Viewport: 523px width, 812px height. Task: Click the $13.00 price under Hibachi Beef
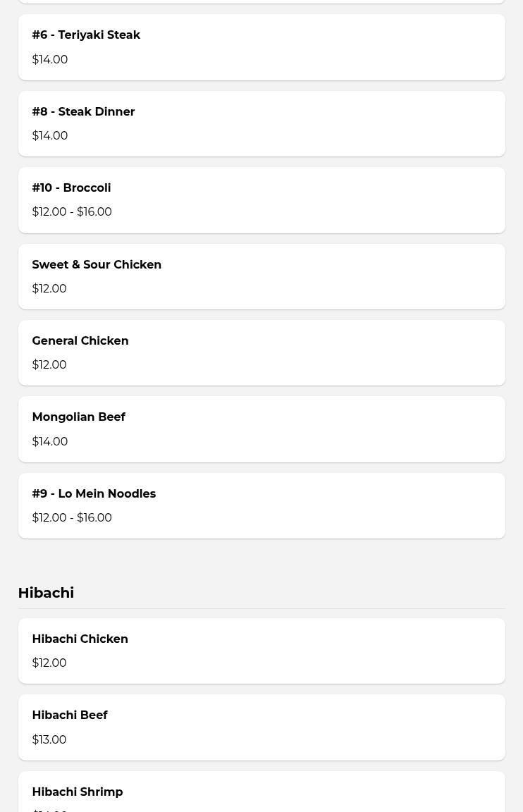point(49,739)
